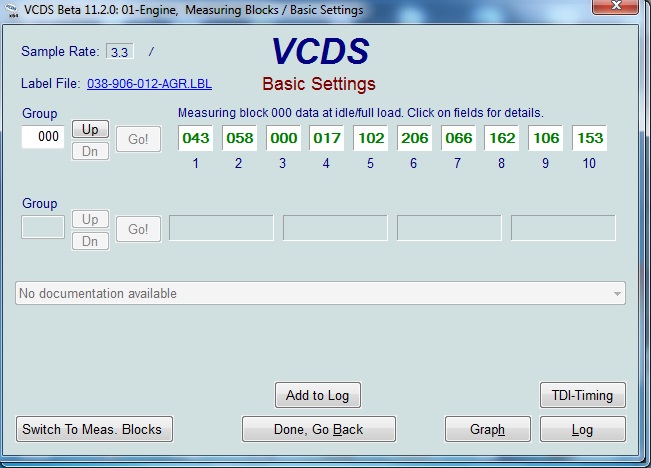Click the Dn button for first Group
Image resolution: width=651 pixels, height=468 pixels.
[x=91, y=151]
